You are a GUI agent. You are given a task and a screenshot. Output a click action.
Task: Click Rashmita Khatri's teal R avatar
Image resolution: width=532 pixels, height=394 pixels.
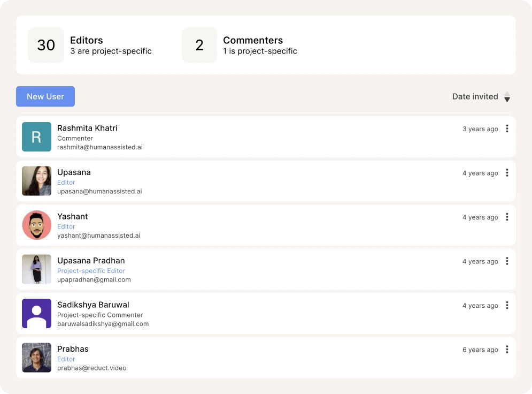click(x=37, y=137)
